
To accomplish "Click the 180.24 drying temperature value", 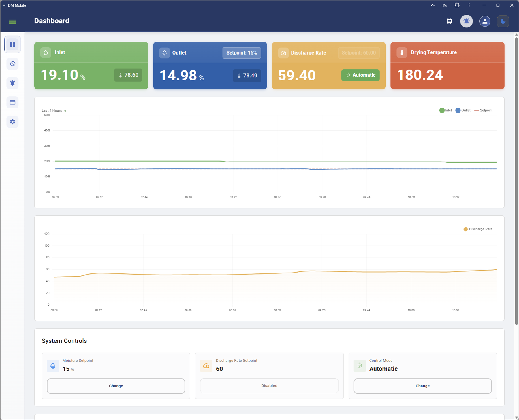I will (420, 75).
